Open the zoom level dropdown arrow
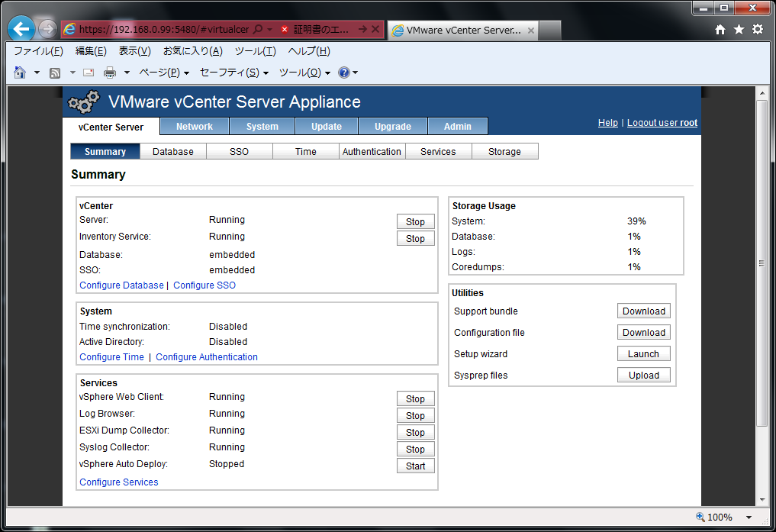 tap(749, 517)
